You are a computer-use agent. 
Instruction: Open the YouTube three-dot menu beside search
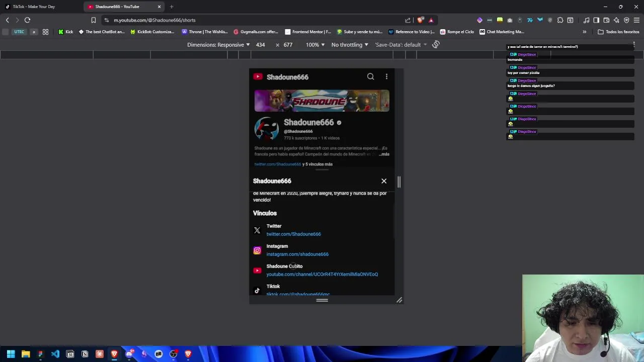(386, 77)
